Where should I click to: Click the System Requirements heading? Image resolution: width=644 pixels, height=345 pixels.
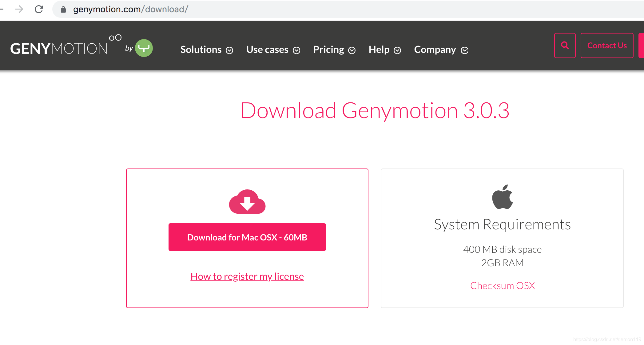[x=503, y=224]
